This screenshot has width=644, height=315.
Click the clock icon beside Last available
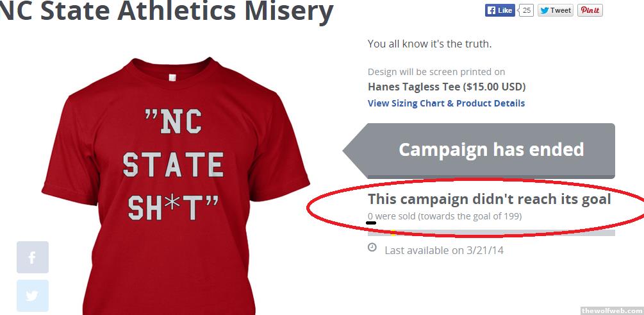click(x=372, y=248)
